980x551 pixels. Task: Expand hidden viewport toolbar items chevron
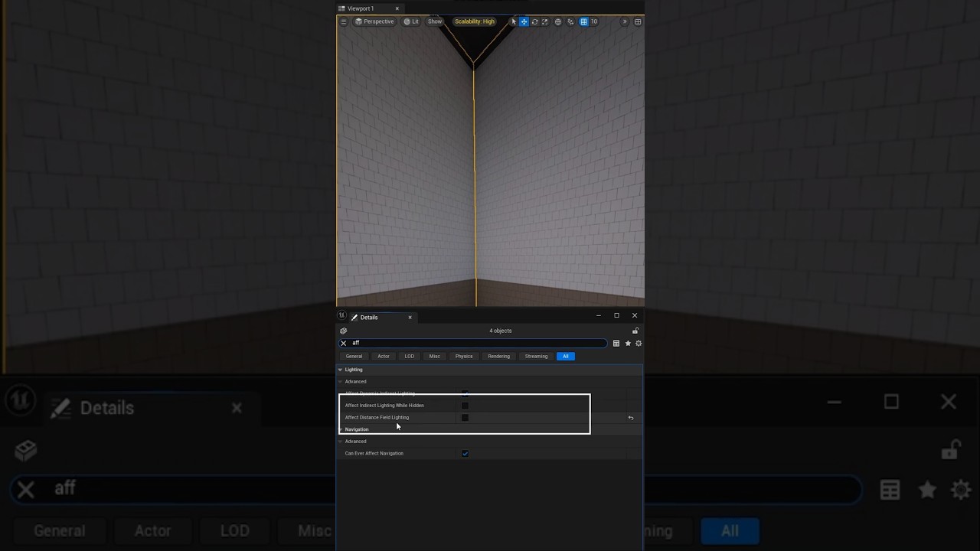click(x=624, y=21)
